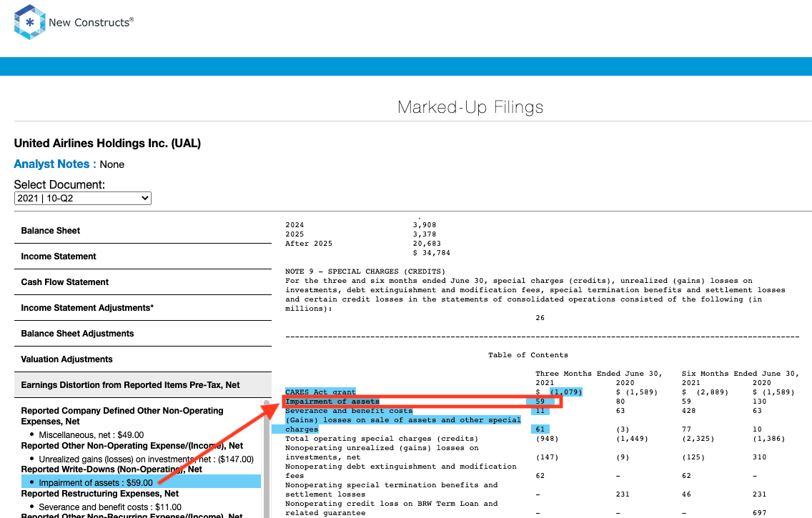Click the Marked-Up Filings page title
Screen dimensions: 812x518
click(470, 107)
